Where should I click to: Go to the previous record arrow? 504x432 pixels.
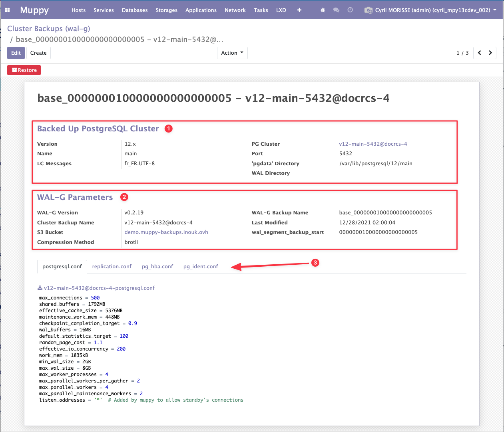pos(479,53)
